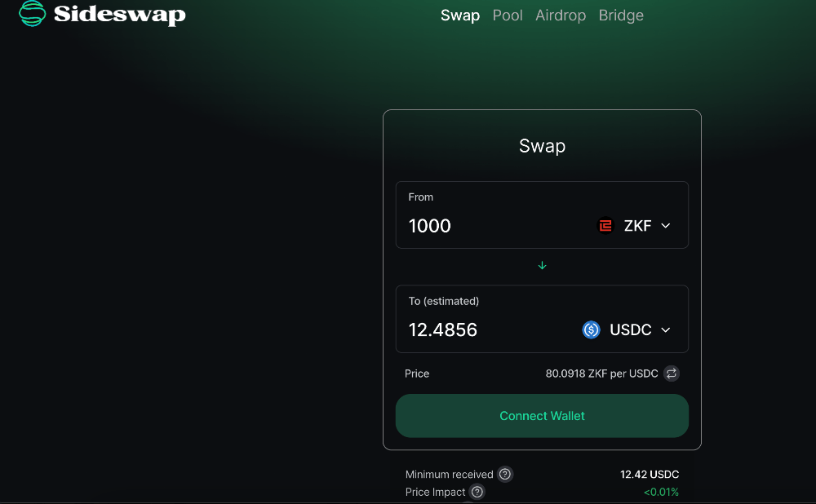816x504 pixels.
Task: Open the ZKF token dropdown chevron
Action: (666, 226)
